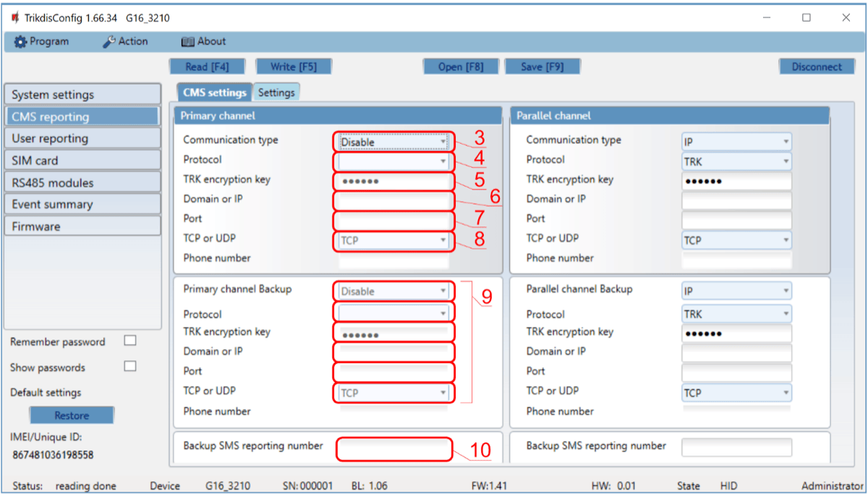Image resolution: width=868 pixels, height=496 pixels.
Task: Click the Primary channel Domain or IP field
Action: [x=394, y=200]
